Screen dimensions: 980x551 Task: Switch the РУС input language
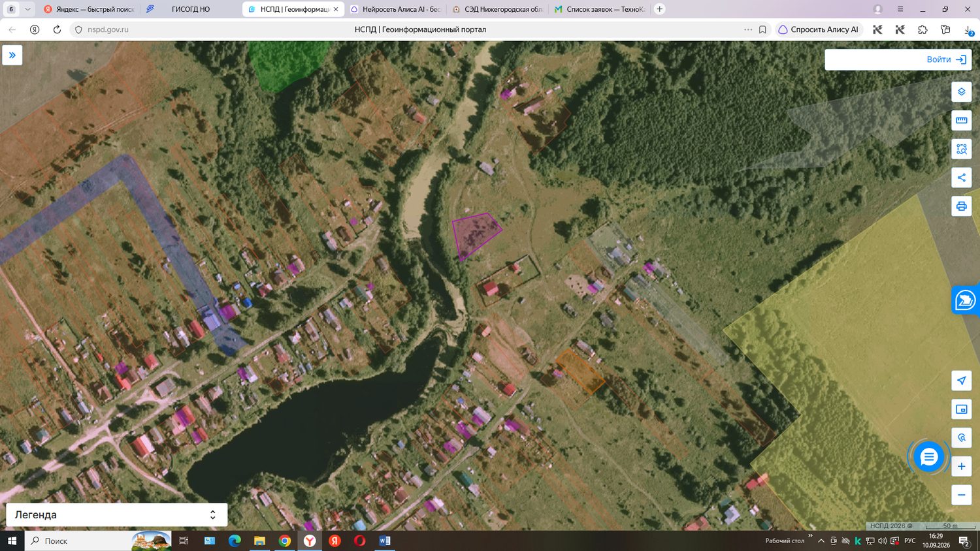[909, 541]
